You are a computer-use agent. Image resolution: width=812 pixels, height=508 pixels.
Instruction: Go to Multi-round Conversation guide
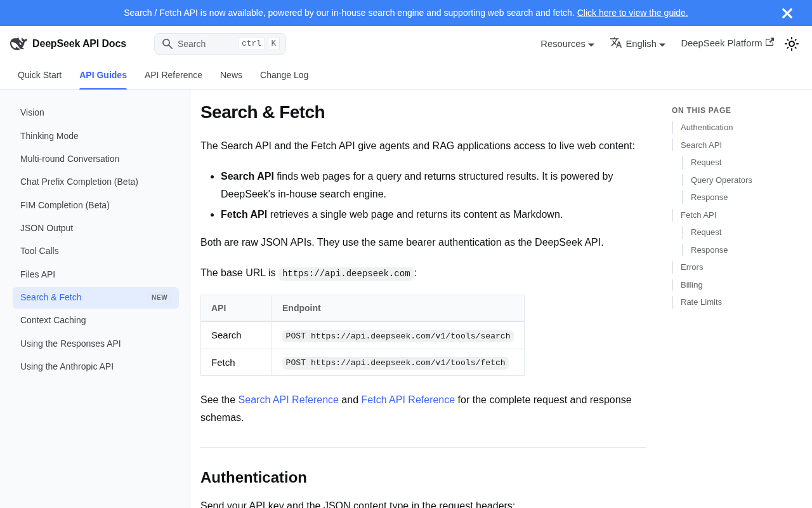click(x=96, y=159)
